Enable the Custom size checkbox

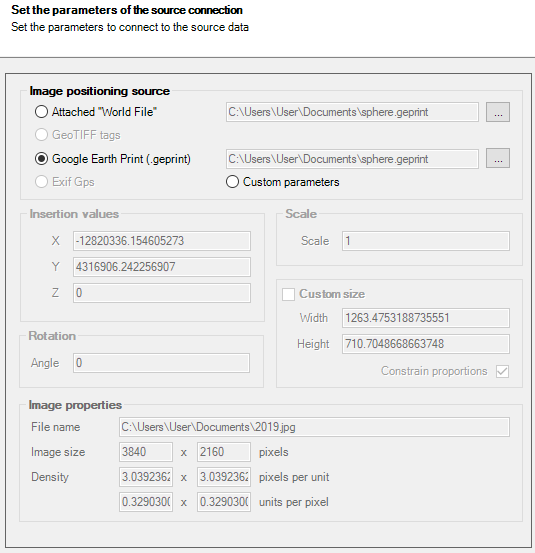[288, 294]
